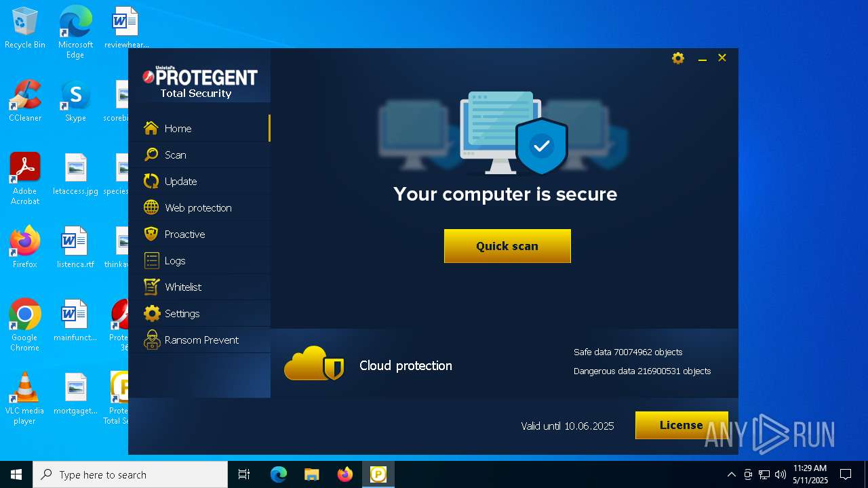Select Adobe Acrobat desktop shortcut
The height and width of the screenshot is (488, 868).
tap(25, 178)
